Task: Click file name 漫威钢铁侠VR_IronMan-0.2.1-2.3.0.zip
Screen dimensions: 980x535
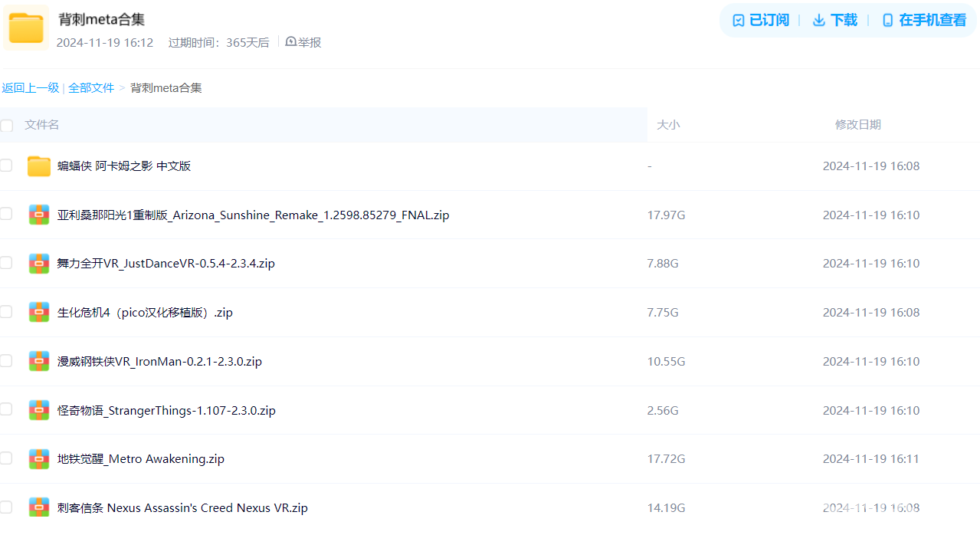Action: pos(159,362)
